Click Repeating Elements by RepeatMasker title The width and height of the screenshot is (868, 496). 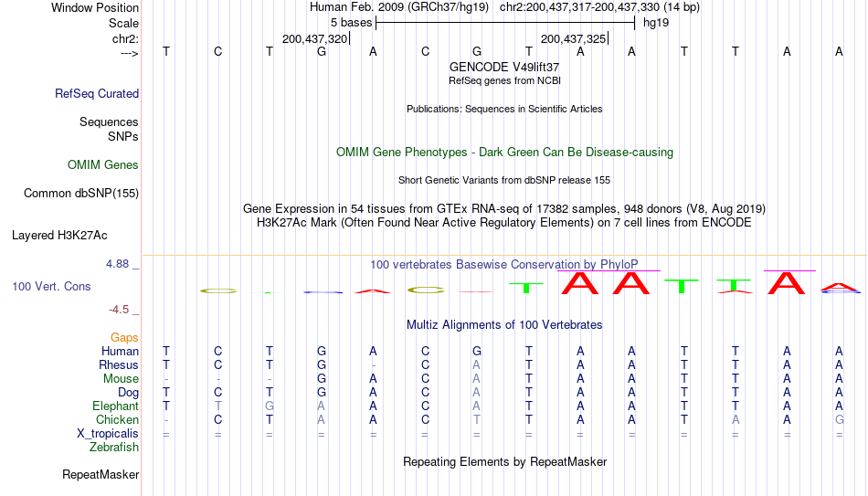pos(505,461)
